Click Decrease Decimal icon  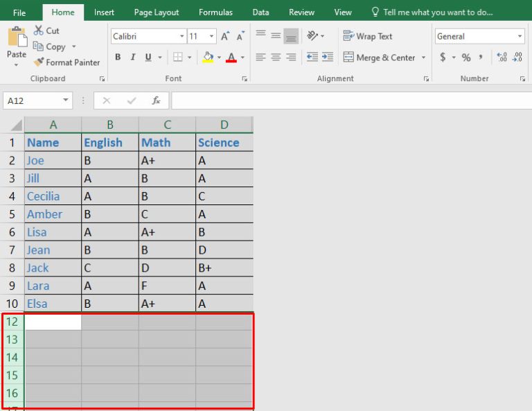pyautogui.click(x=517, y=57)
